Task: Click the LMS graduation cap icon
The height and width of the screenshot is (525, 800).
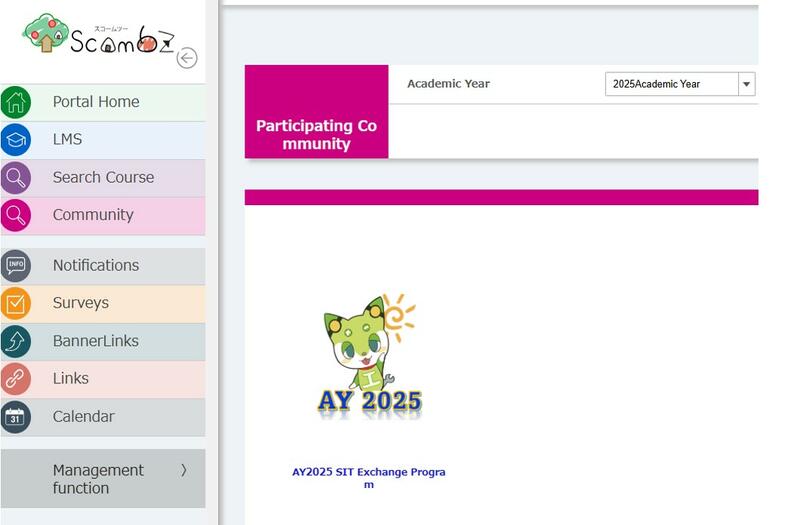Action: coord(16,140)
